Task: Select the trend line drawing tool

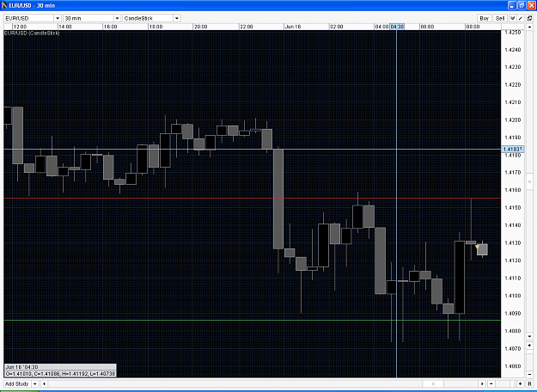Action: [x=521, y=18]
